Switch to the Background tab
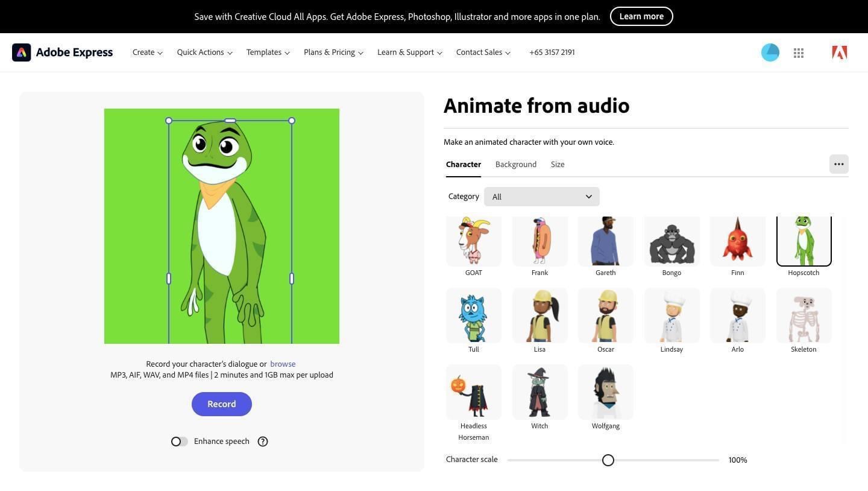868x491 pixels. (x=516, y=165)
